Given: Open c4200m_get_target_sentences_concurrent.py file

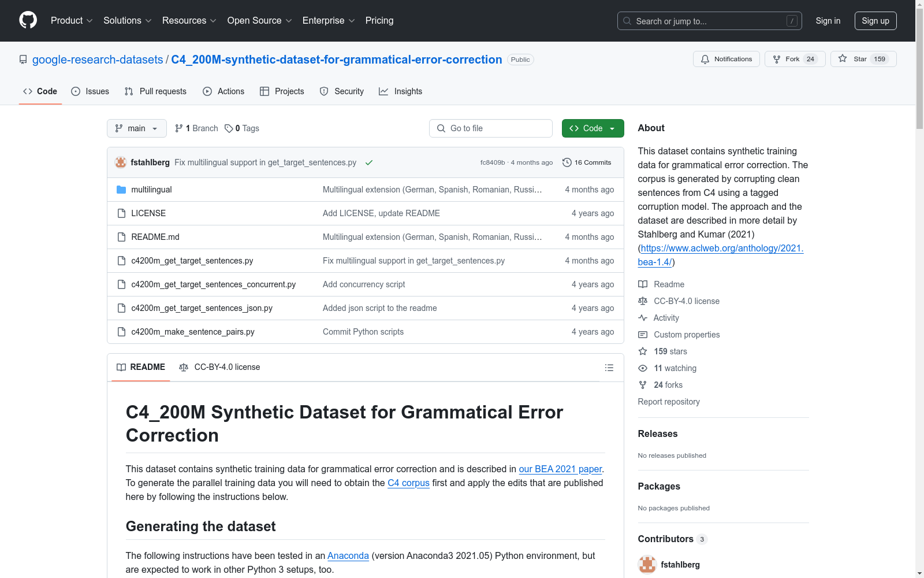Looking at the screenshot, I should pyautogui.click(x=214, y=284).
